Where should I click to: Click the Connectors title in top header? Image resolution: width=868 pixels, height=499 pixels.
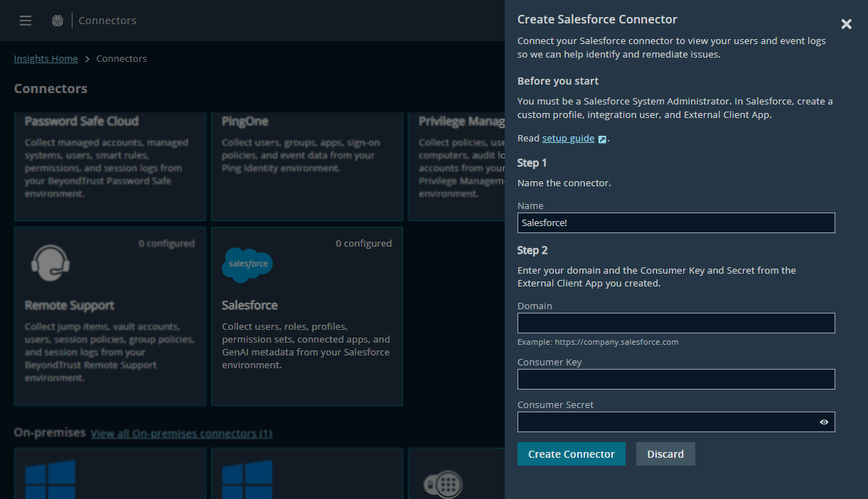pos(107,21)
